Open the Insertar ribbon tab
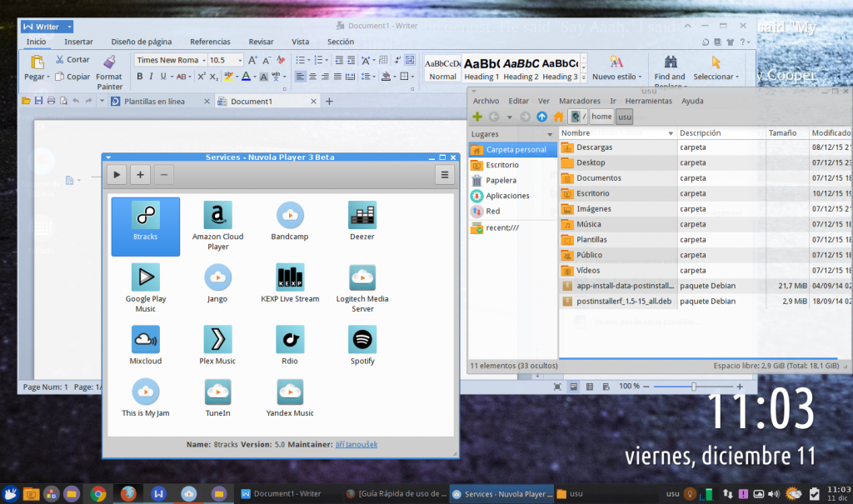The width and height of the screenshot is (853, 504). click(78, 42)
